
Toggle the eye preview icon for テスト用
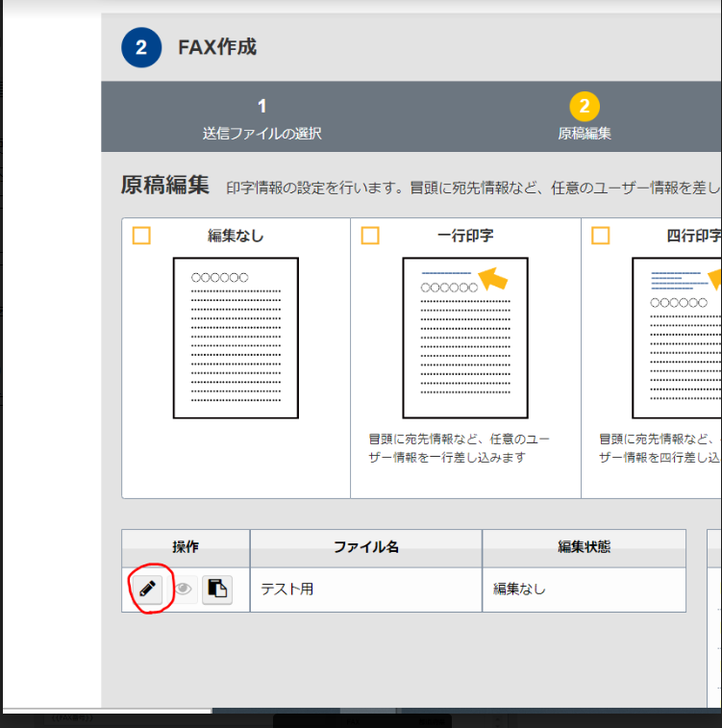184,590
